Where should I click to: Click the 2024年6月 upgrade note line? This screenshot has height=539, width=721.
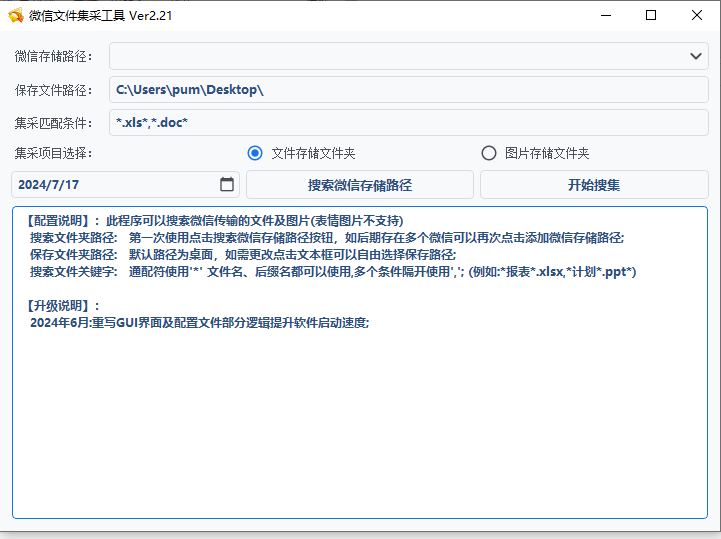click(x=200, y=323)
